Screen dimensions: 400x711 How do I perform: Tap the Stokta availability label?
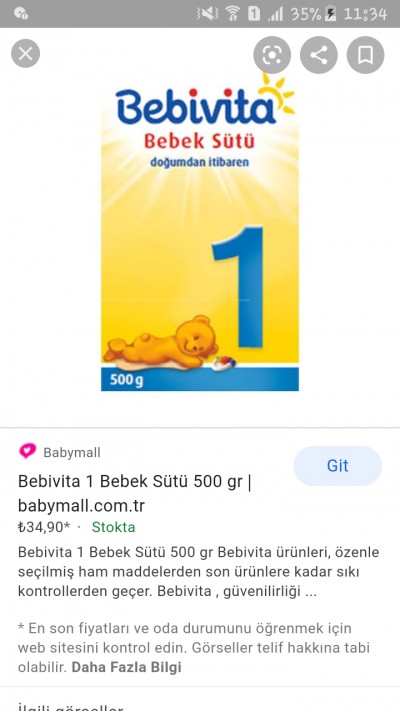point(113,527)
